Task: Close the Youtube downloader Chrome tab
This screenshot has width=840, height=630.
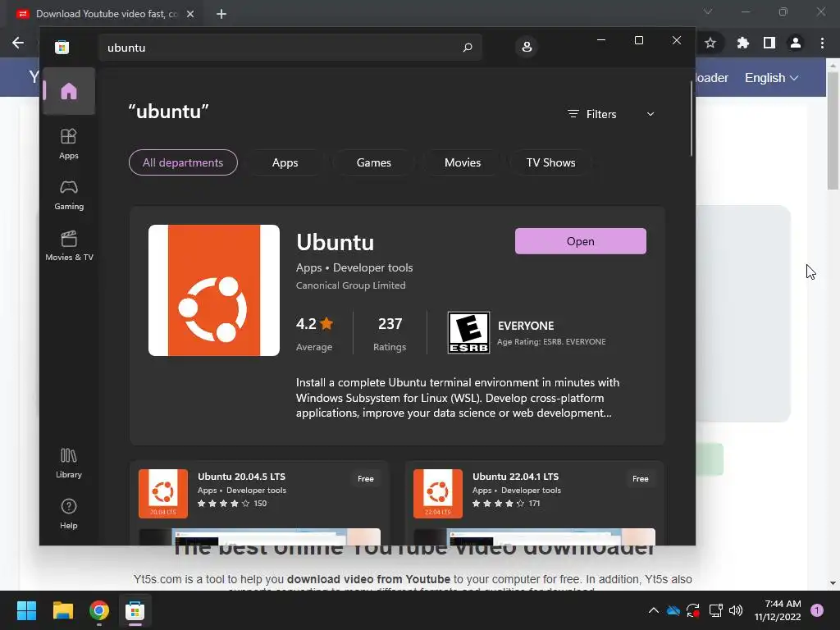Action: click(190, 14)
